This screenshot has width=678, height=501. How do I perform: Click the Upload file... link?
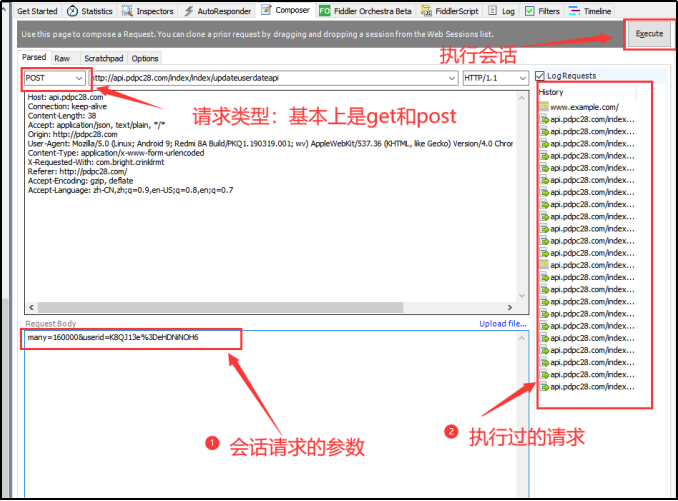coord(502,324)
